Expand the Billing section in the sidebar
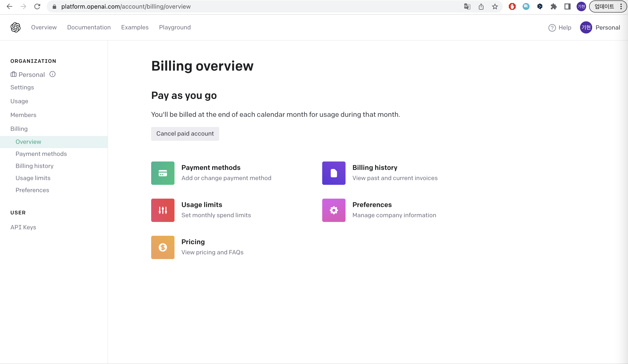 coord(19,129)
